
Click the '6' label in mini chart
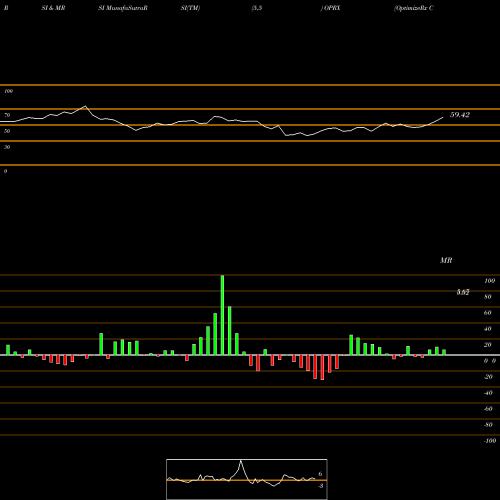point(320,474)
